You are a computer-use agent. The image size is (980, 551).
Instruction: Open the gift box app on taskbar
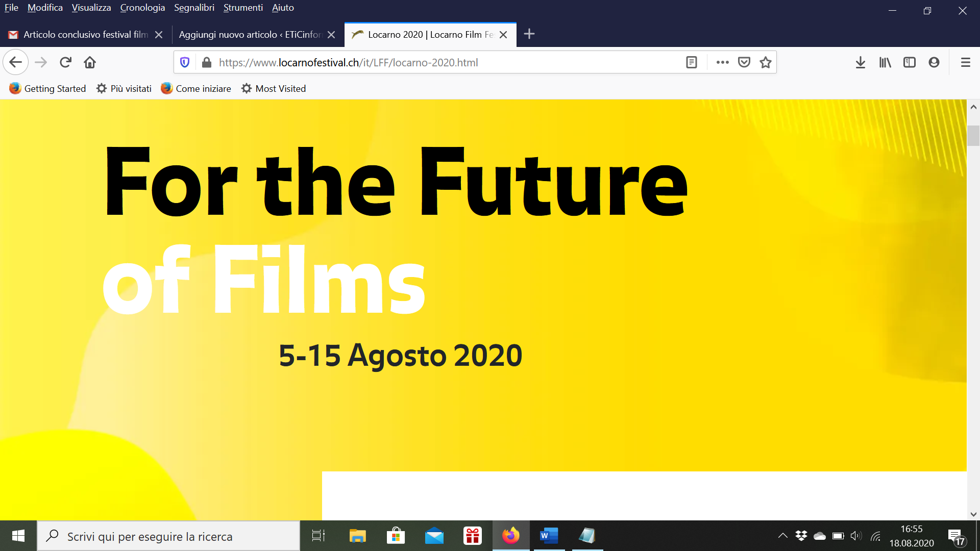473,536
